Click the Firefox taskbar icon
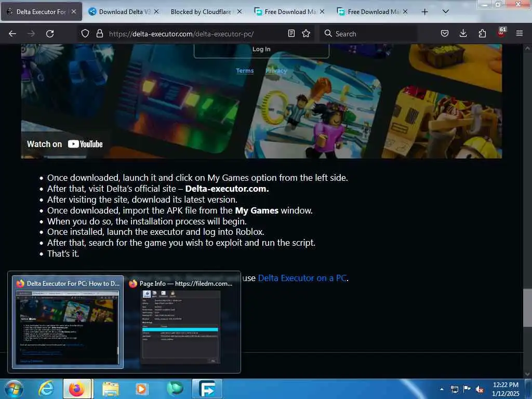The width and height of the screenshot is (532, 399). pyautogui.click(x=77, y=389)
